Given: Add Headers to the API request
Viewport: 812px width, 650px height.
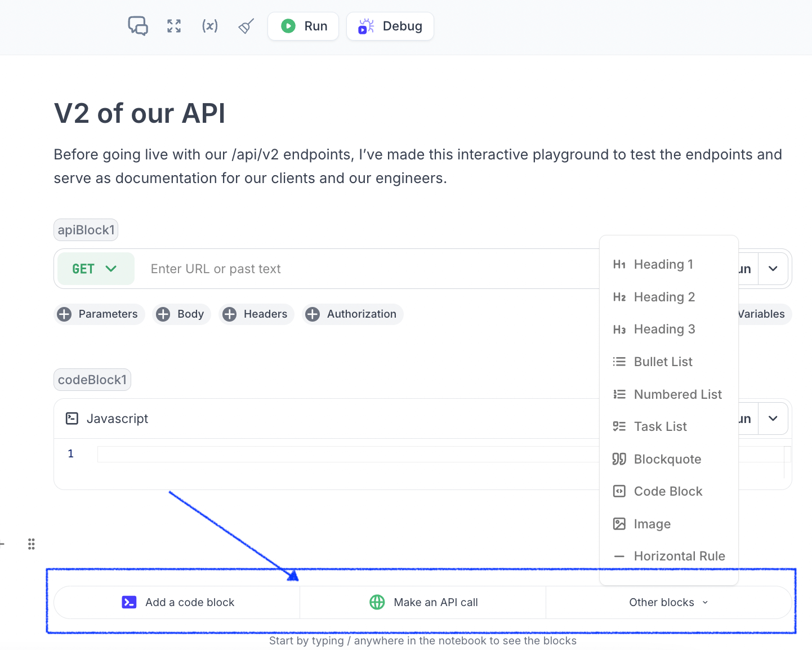Looking at the screenshot, I should click(x=256, y=314).
